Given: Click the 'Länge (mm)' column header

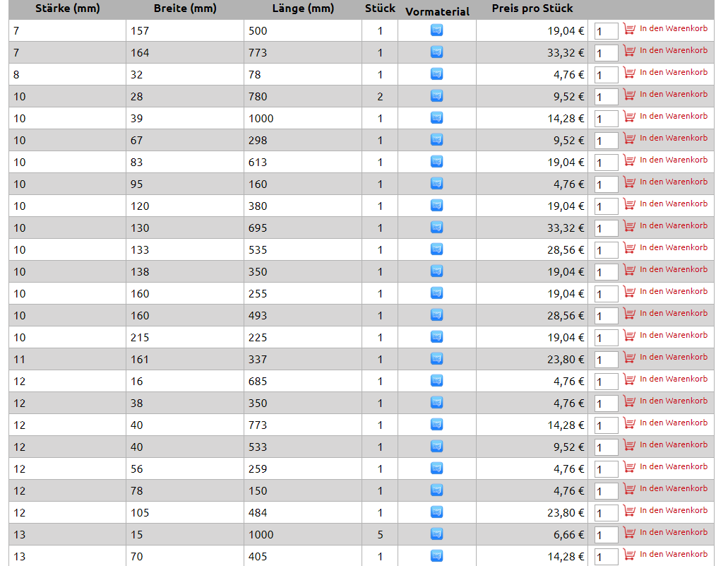Looking at the screenshot, I should pos(303,8).
